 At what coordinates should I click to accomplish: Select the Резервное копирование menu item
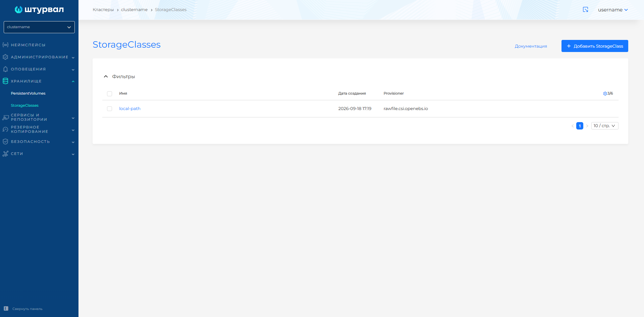(x=39, y=129)
